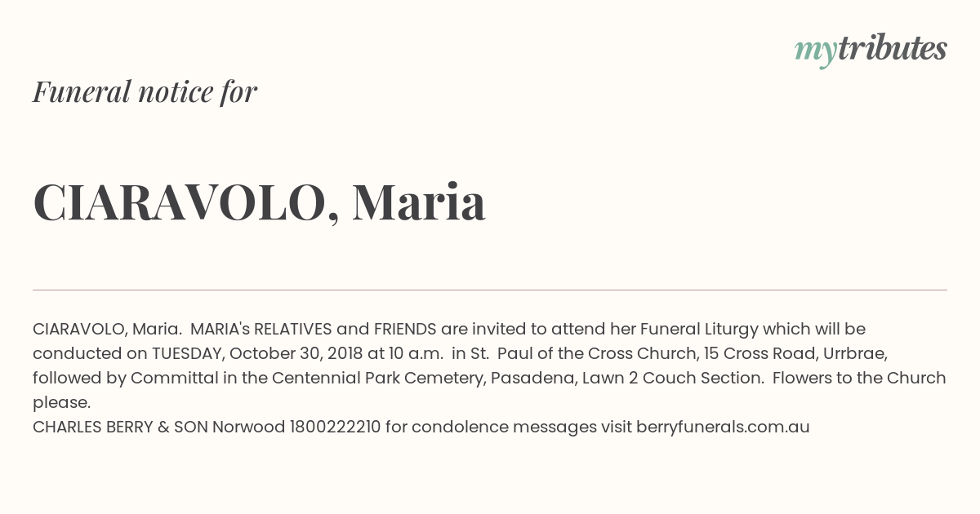The width and height of the screenshot is (980, 514).
Task: Select the "Funeral notice for" heading
Action: (145, 91)
